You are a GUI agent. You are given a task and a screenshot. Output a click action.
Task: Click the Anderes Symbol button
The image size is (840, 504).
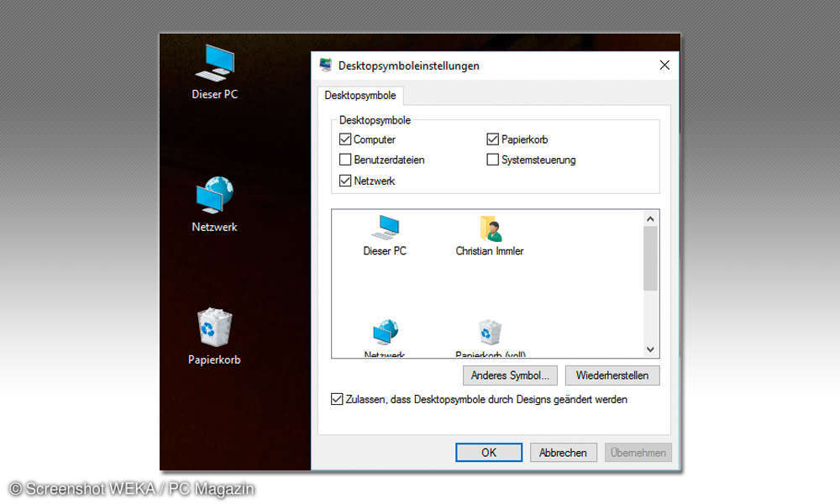tap(510, 375)
